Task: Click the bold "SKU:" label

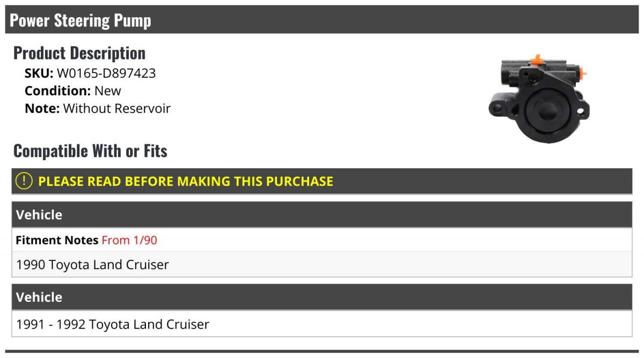Action: (39, 73)
